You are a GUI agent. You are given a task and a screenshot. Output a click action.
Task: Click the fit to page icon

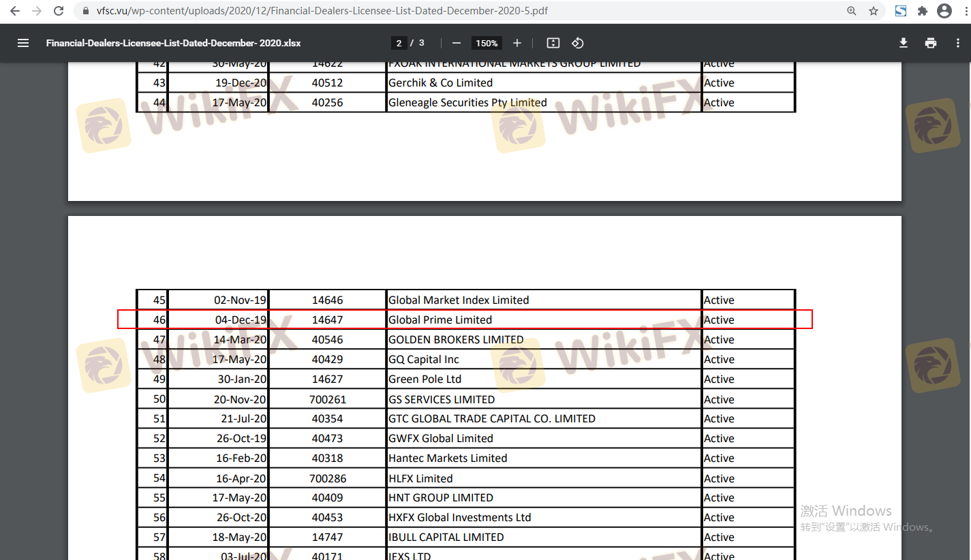tap(553, 43)
